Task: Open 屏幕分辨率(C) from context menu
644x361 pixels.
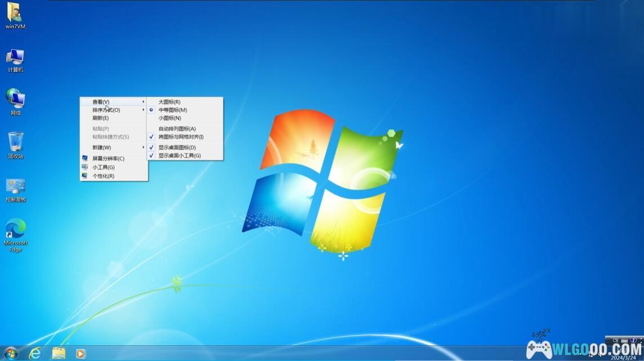Action: (108, 158)
